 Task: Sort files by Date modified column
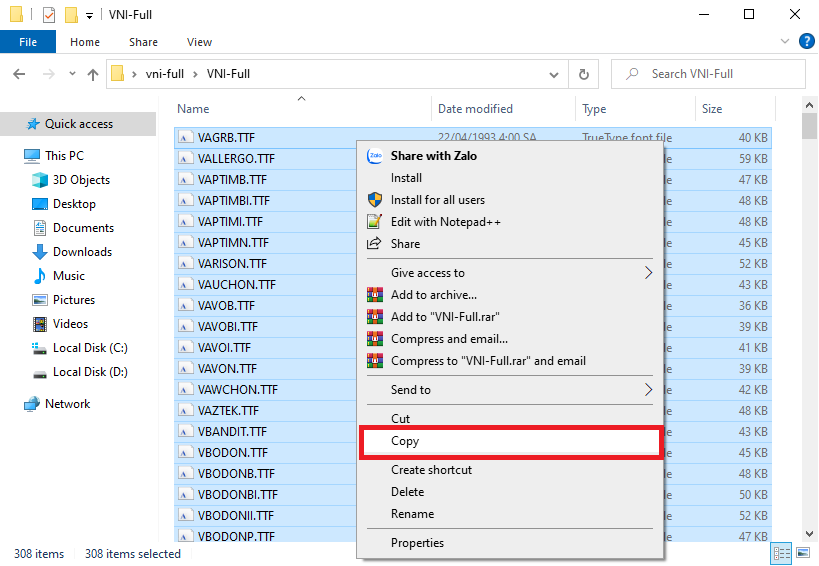(475, 109)
